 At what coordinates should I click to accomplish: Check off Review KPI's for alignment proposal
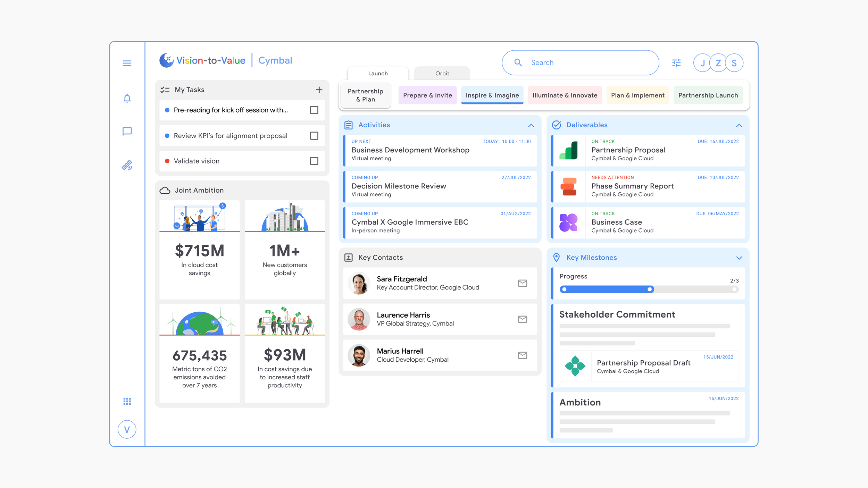pyautogui.click(x=314, y=136)
